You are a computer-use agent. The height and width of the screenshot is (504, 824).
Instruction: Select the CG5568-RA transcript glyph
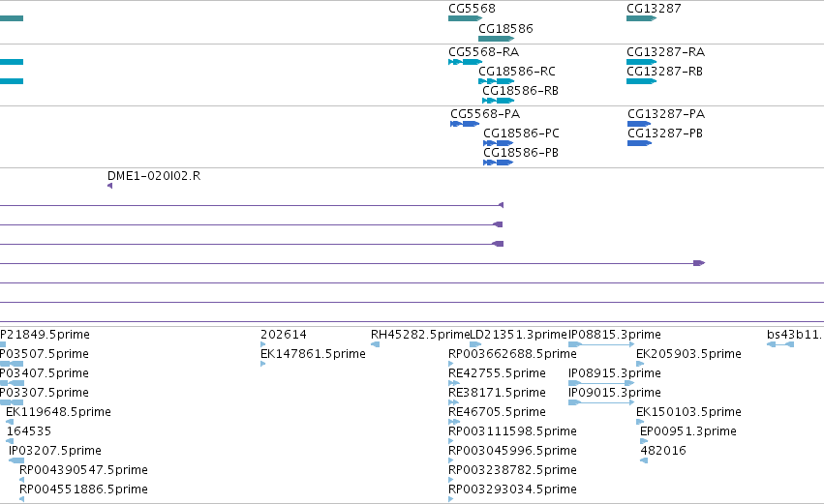tap(465, 62)
